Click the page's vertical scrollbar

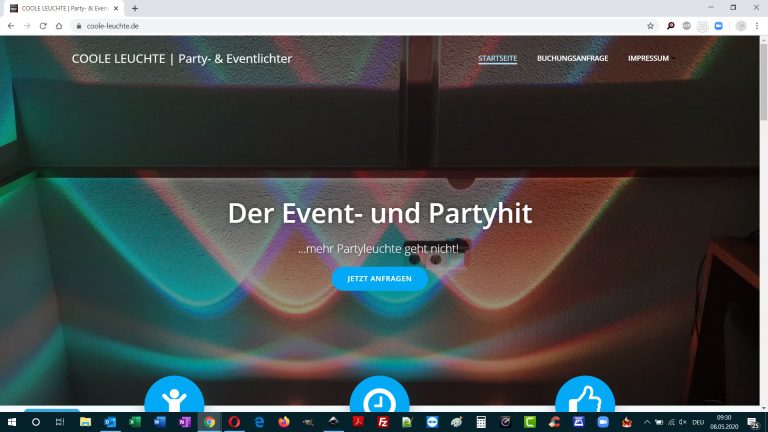pos(764,81)
